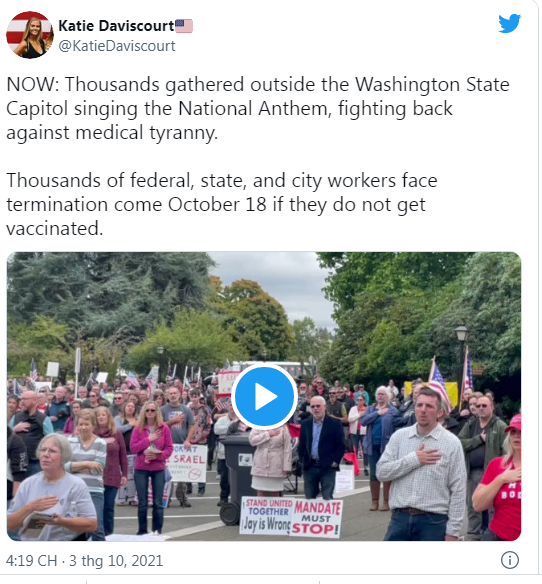This screenshot has height=584, width=542.
Task: Click the paragraph about October 18 termination
Action: coord(222,204)
